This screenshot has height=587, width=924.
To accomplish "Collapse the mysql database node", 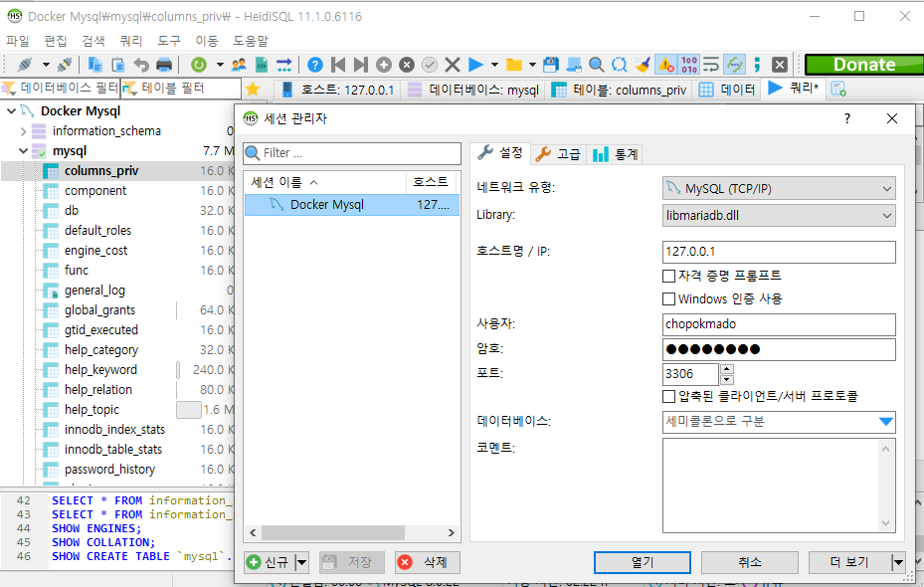I will 23,151.
